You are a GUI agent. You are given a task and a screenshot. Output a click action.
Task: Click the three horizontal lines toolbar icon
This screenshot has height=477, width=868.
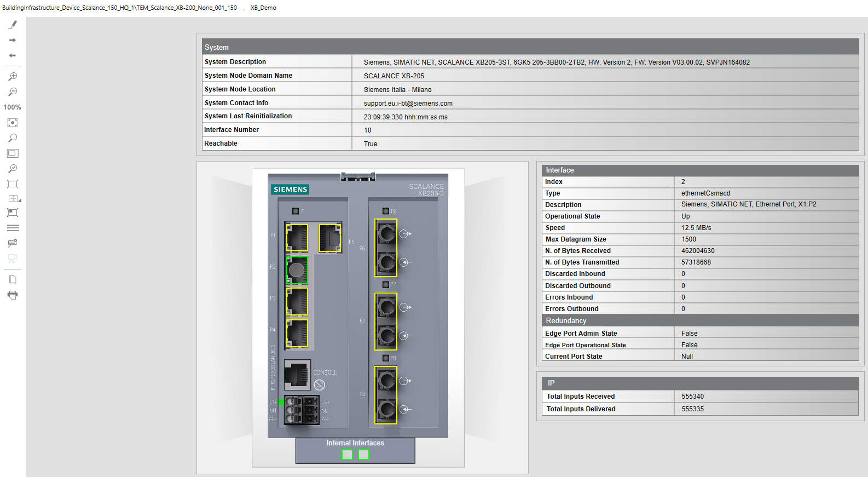[x=13, y=228]
